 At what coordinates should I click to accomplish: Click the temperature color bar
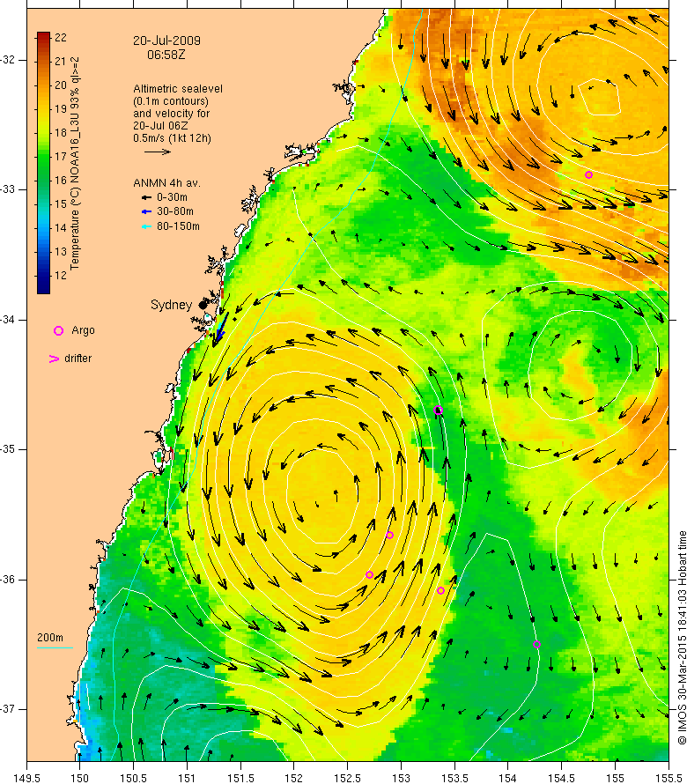[x=43, y=163]
